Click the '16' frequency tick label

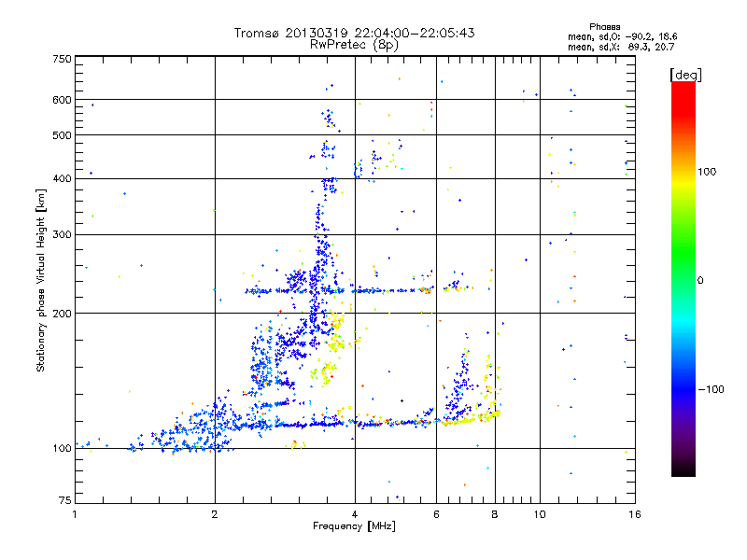(635, 514)
